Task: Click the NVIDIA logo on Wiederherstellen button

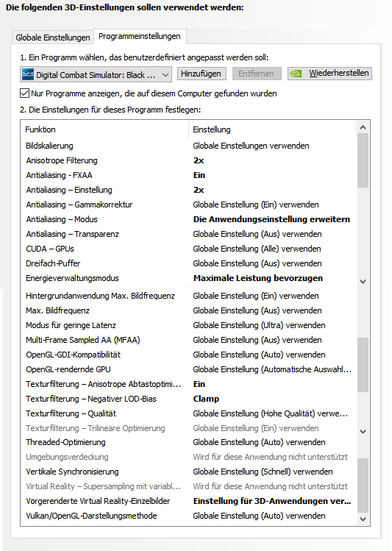Action: pyautogui.click(x=296, y=74)
